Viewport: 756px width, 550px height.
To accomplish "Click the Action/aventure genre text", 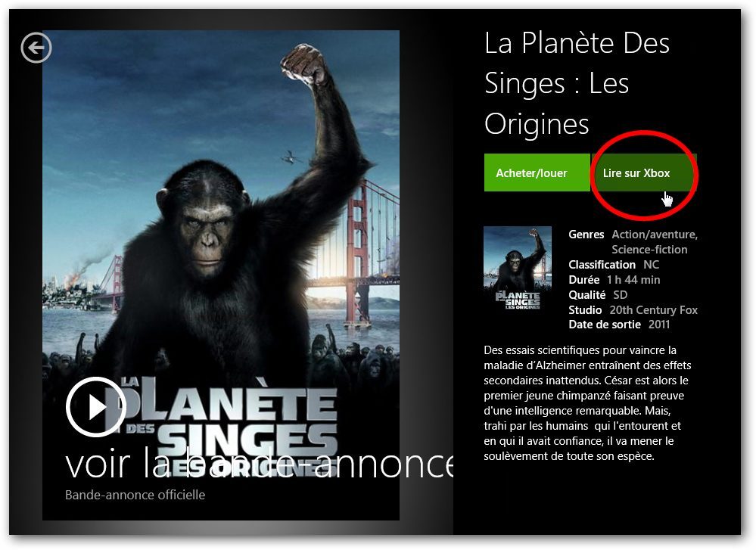I will pos(655,235).
